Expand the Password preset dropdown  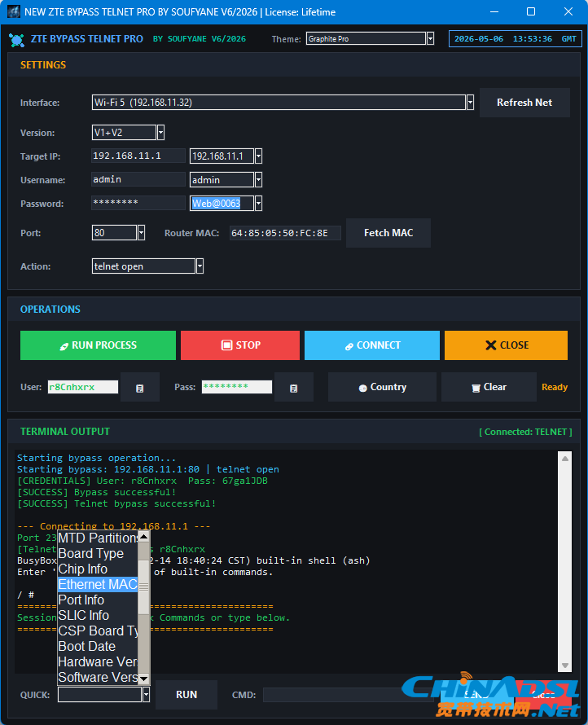pos(259,203)
